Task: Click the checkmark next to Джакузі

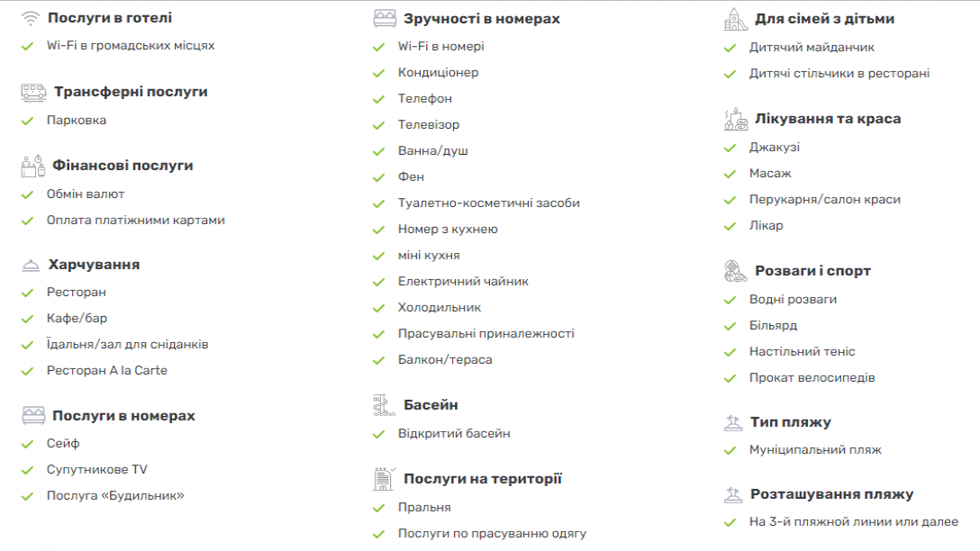Action: tap(730, 148)
